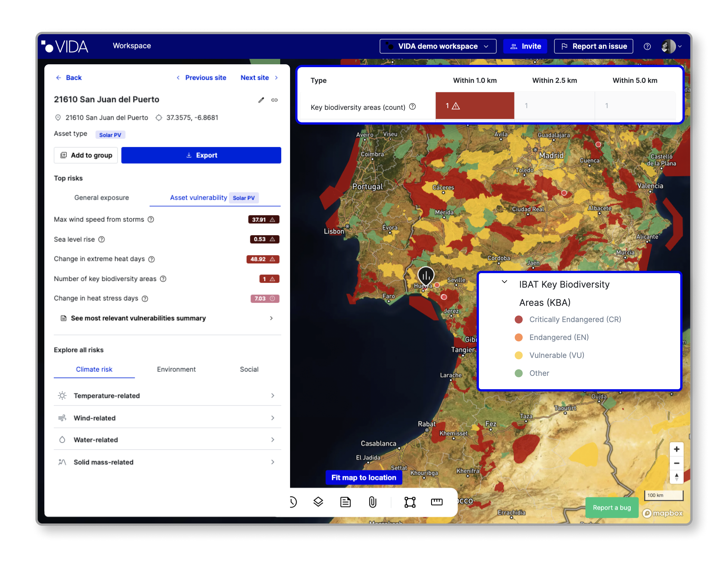
Task: Click the help question mark in header
Action: [x=647, y=46]
